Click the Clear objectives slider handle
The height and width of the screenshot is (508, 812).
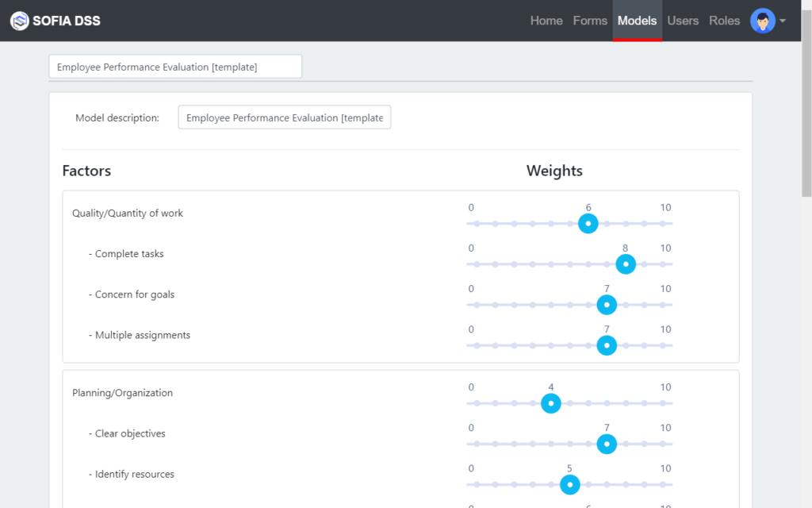[x=607, y=444]
